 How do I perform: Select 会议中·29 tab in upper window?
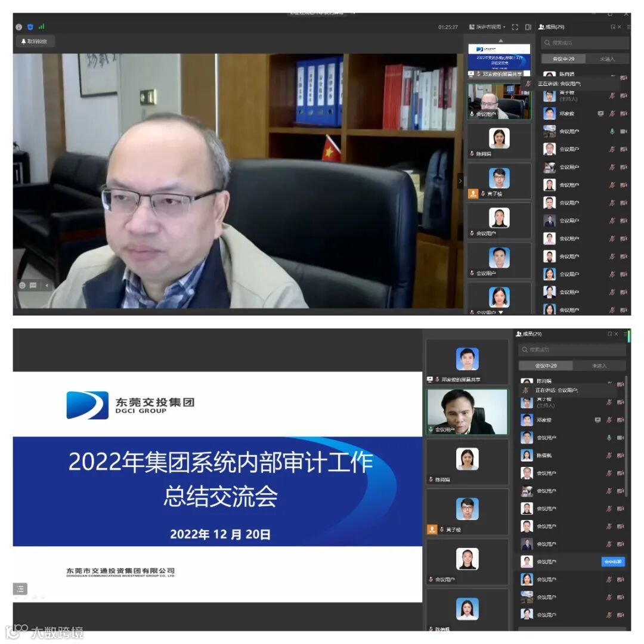pos(563,59)
